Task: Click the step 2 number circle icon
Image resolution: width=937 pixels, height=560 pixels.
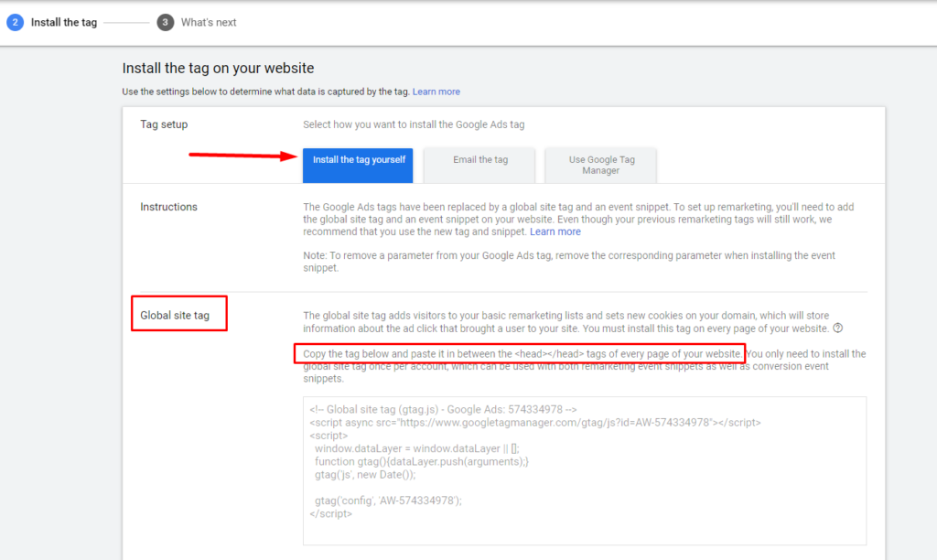Action: tap(15, 22)
